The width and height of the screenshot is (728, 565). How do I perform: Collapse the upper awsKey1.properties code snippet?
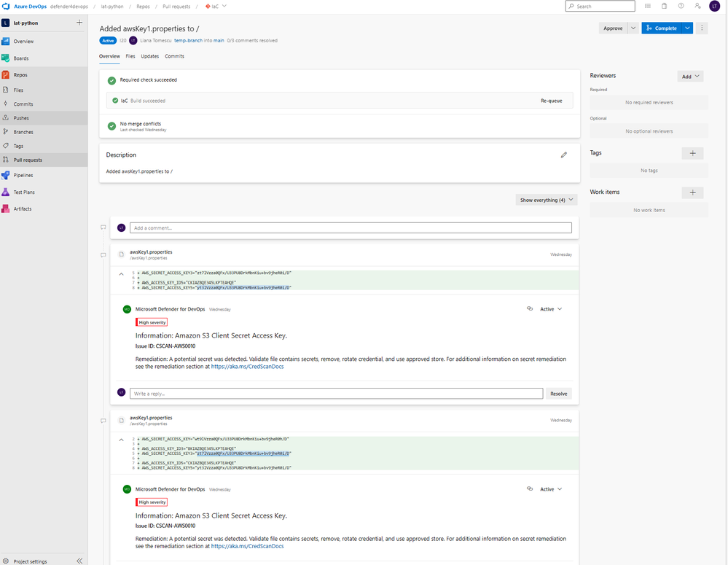tap(121, 274)
